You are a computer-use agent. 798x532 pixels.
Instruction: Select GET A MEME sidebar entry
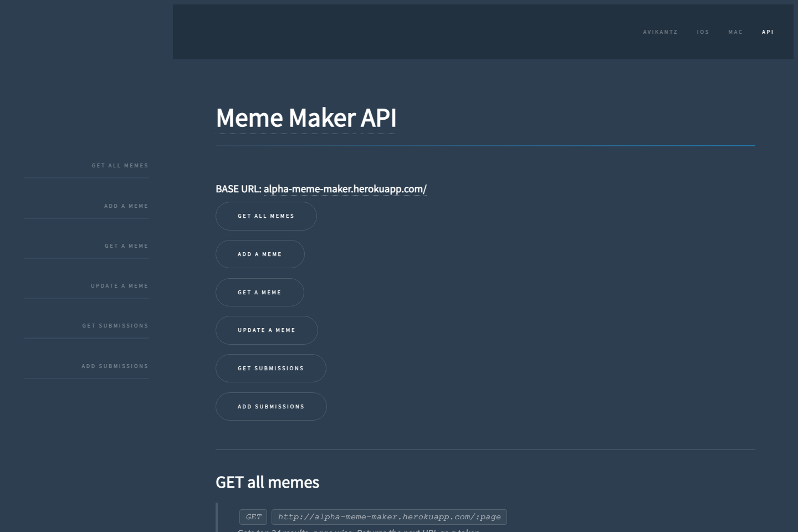(x=126, y=245)
